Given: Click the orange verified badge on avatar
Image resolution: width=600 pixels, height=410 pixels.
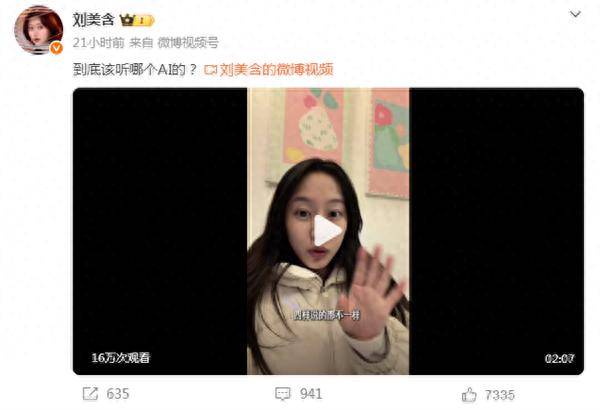Looking at the screenshot, I should coord(57,48).
